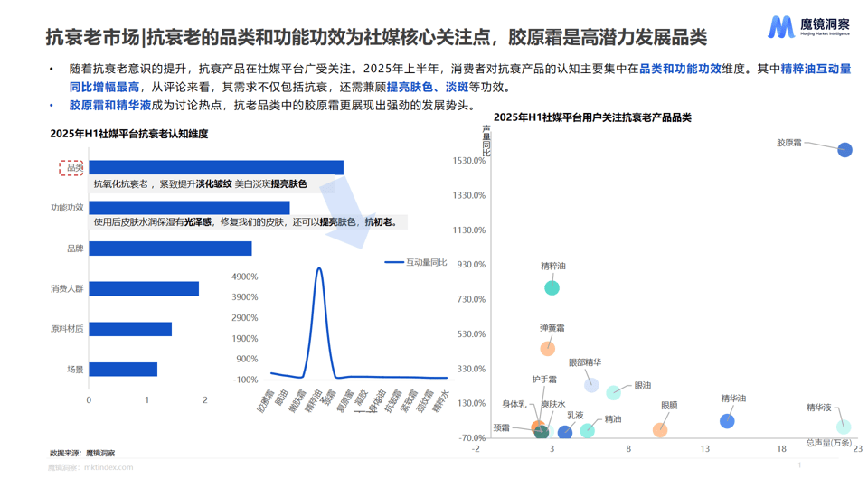The width and height of the screenshot is (868, 488).
Task: Click the 2025年H1社媒平台抗衰老认知维度 chart title
Action: point(128,134)
